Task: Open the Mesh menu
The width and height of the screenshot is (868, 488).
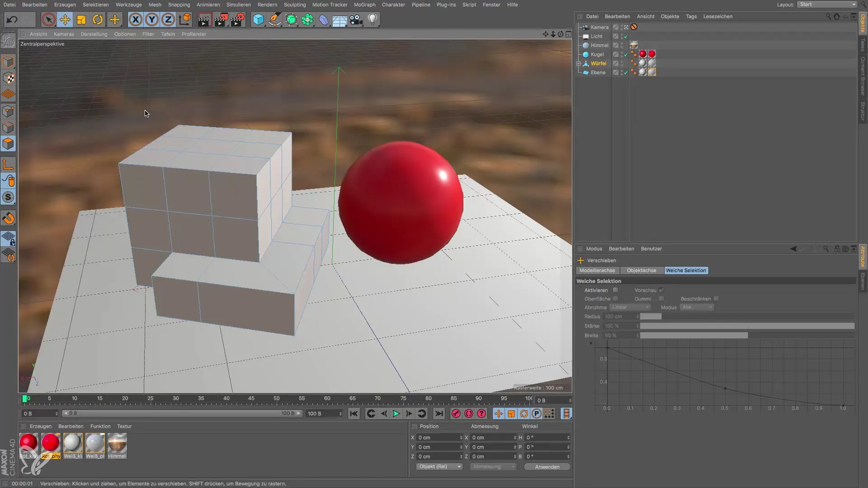Action: [x=155, y=5]
